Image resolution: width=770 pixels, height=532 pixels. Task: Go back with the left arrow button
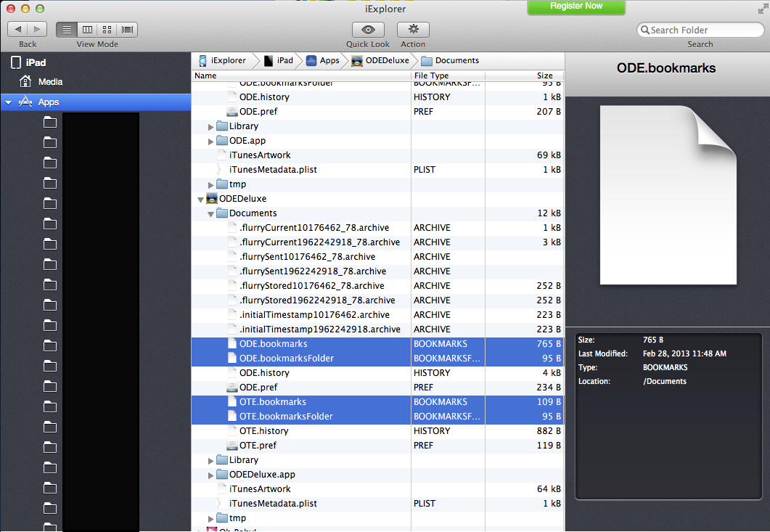coord(17,30)
